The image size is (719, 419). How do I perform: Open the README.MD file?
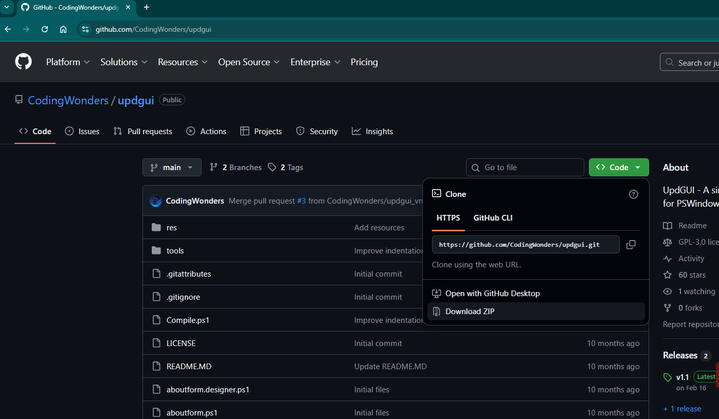point(189,366)
